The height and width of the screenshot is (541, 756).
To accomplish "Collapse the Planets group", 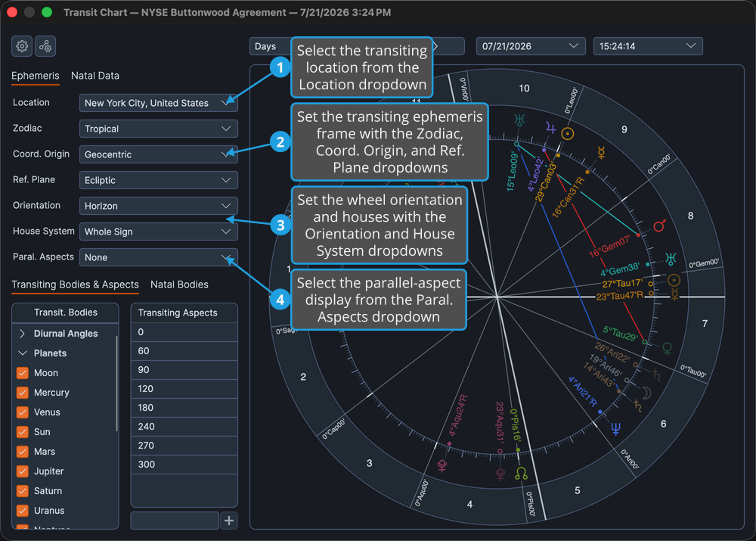I will [22, 353].
